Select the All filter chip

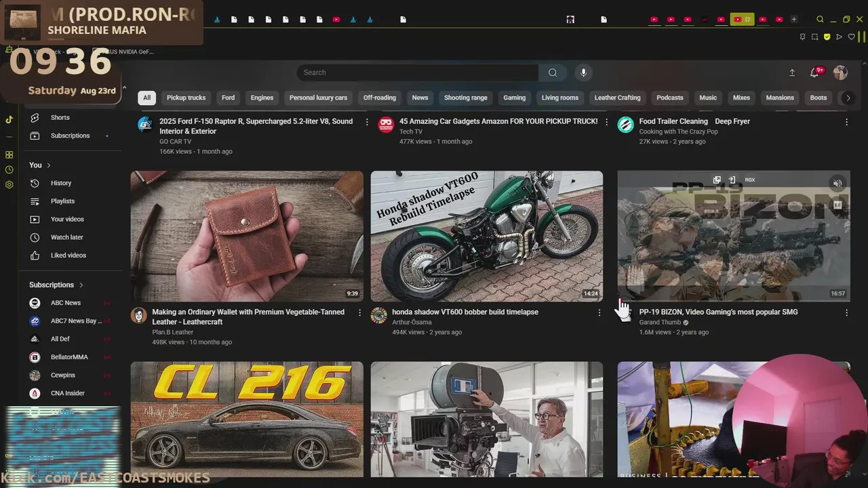click(146, 98)
